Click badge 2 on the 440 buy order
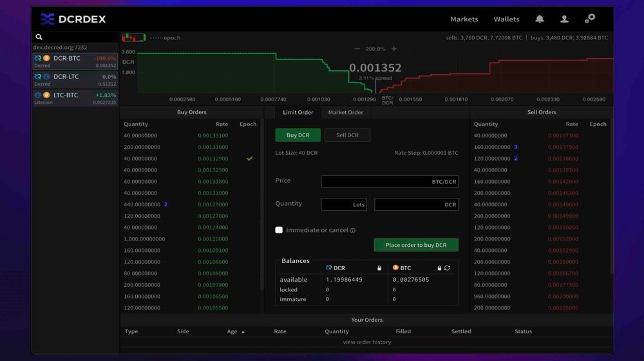The image size is (644, 361). tap(166, 204)
